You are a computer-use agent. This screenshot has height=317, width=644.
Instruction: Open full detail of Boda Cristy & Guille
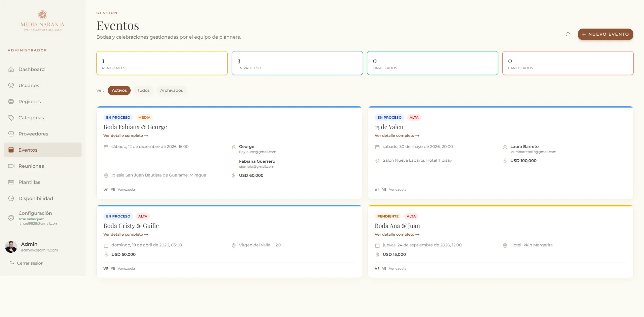[x=126, y=234]
